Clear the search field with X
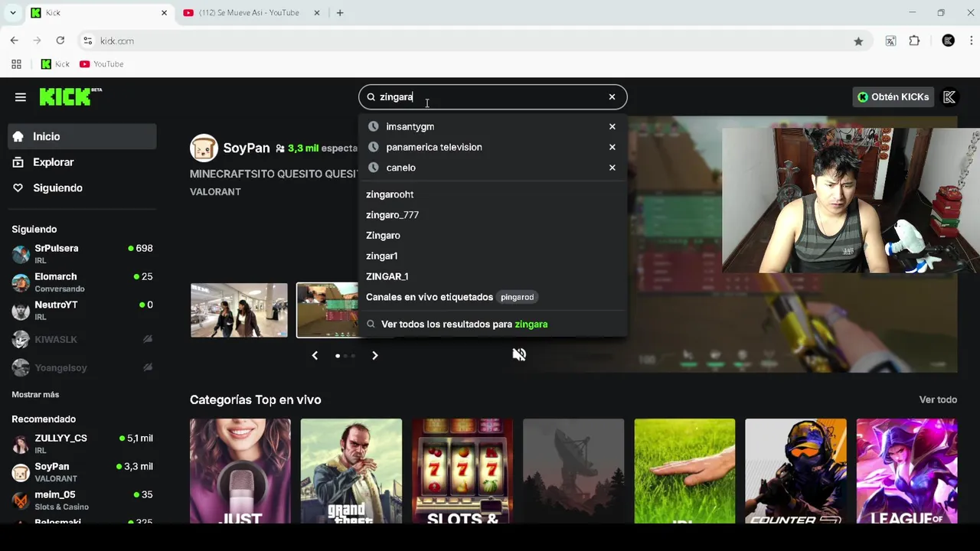The height and width of the screenshot is (551, 980). (612, 97)
